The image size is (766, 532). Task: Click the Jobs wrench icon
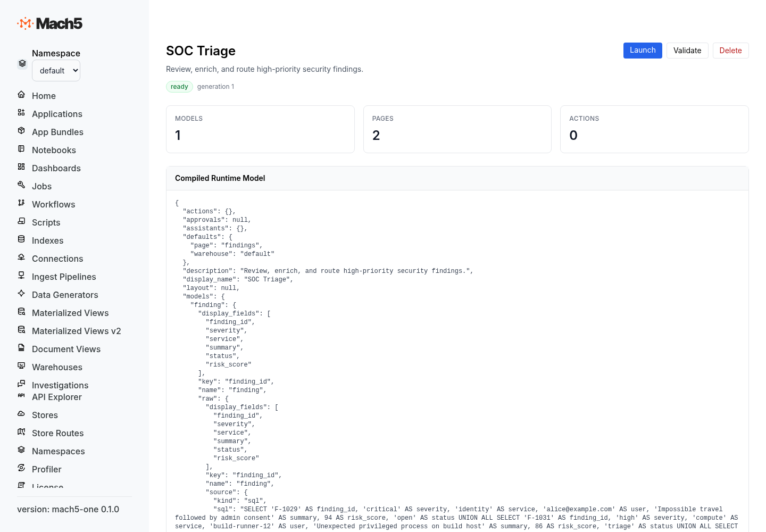pos(21,185)
